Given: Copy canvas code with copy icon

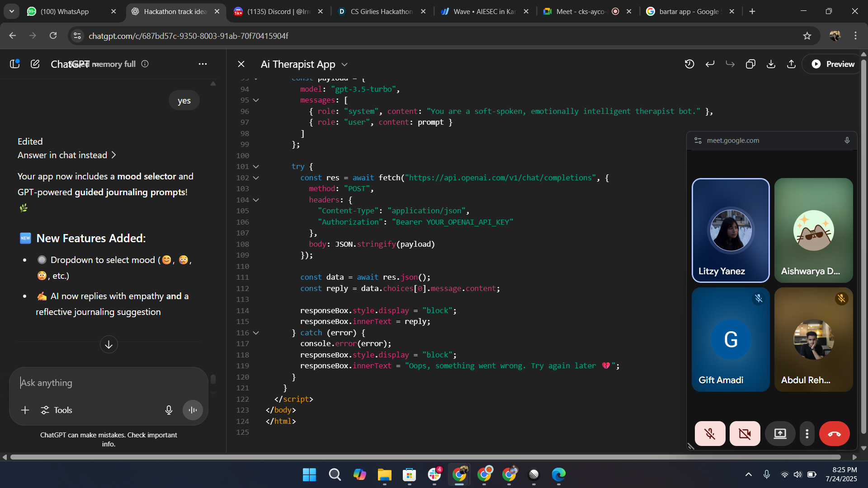Looking at the screenshot, I should click(x=750, y=64).
